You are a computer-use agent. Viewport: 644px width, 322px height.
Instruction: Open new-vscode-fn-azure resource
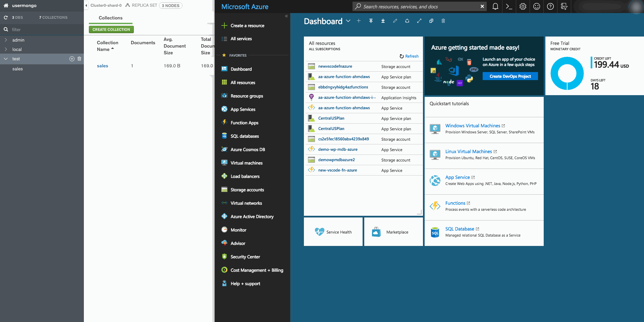[337, 170]
